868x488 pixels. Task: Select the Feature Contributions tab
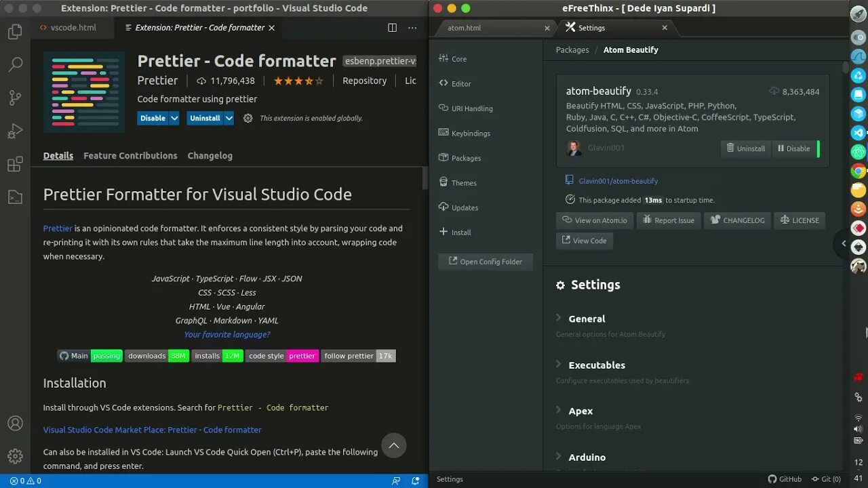click(130, 155)
